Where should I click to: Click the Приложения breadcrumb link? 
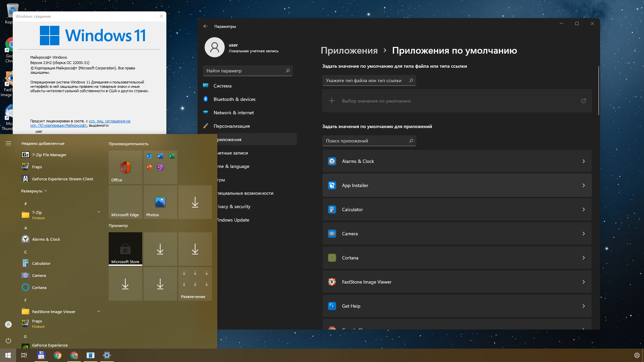click(349, 50)
